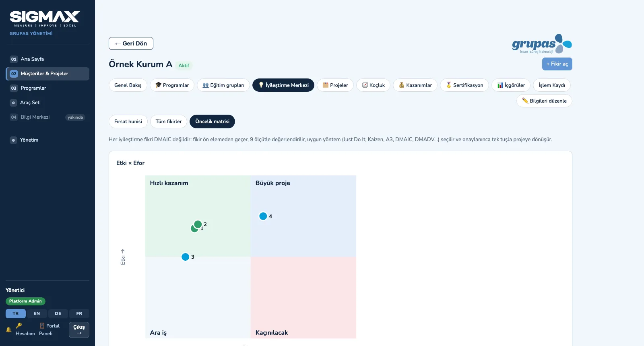The width and height of the screenshot is (644, 346).
Task: Click the + Fikir aç button
Action: pos(557,64)
